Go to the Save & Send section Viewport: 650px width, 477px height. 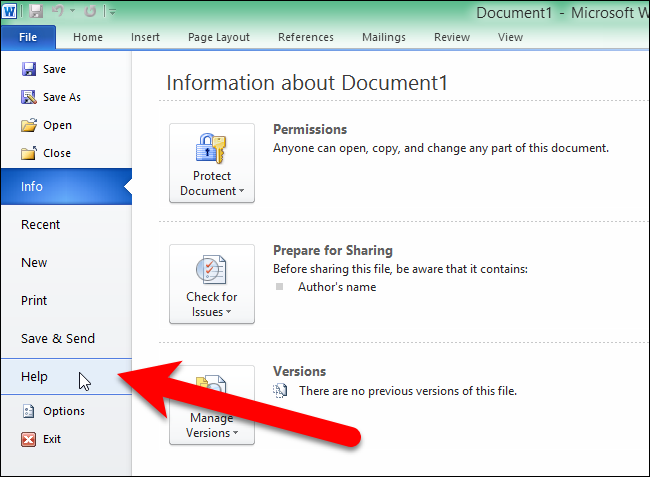tap(58, 338)
